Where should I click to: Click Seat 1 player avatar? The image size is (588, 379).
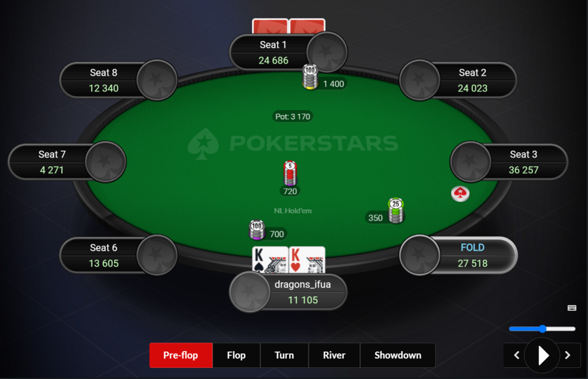pos(327,52)
